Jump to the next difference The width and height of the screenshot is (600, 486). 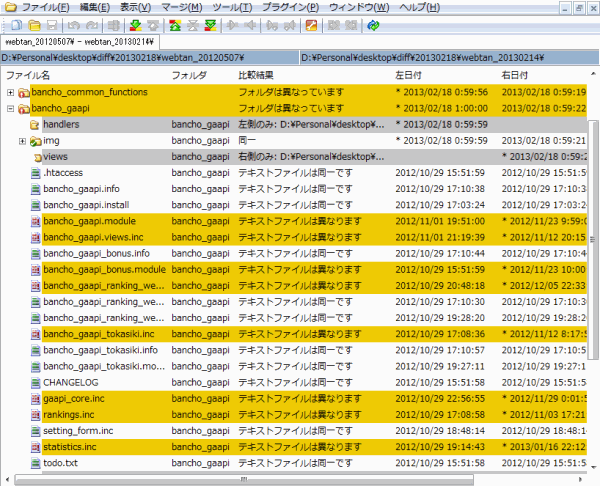tap(135, 26)
